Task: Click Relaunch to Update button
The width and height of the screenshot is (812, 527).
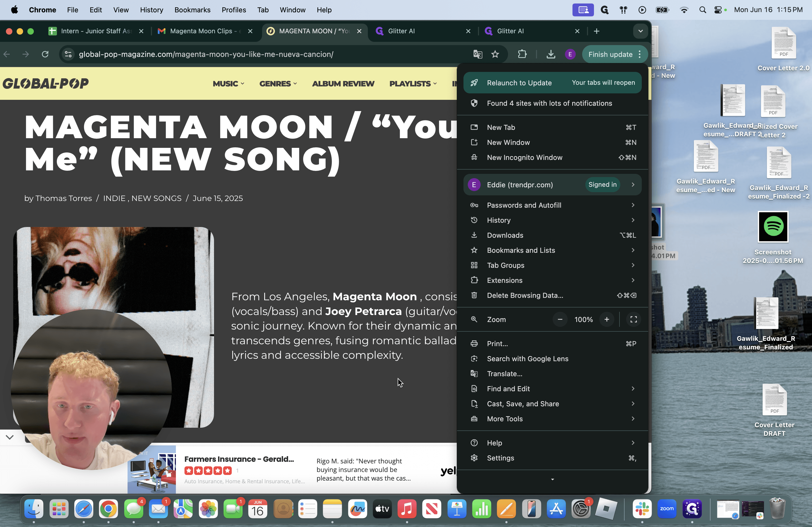Action: pos(553,82)
